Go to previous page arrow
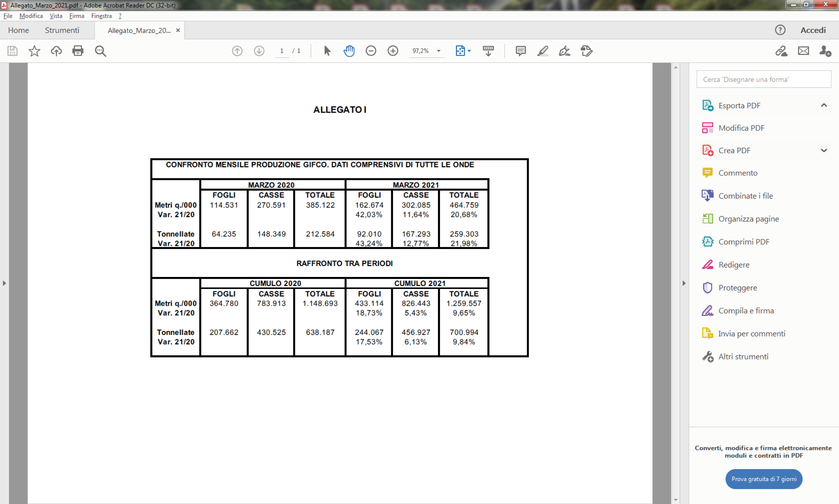 237,51
